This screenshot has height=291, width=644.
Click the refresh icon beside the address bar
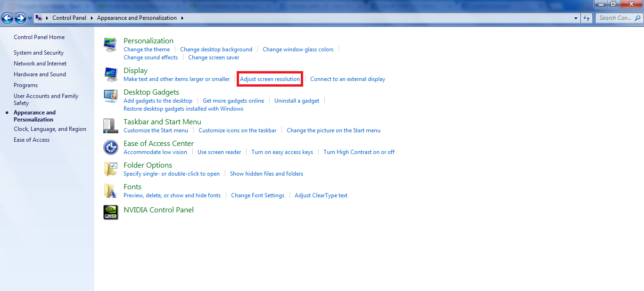[586, 17]
